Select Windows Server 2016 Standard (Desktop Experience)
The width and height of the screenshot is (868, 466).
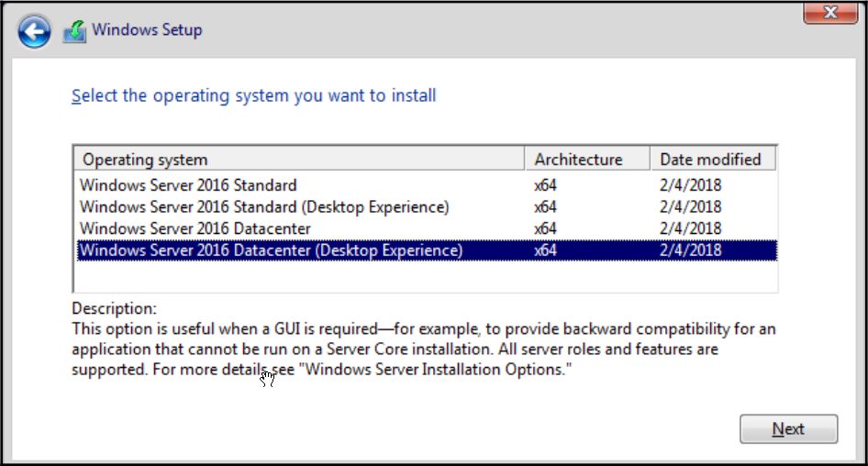[427, 207]
